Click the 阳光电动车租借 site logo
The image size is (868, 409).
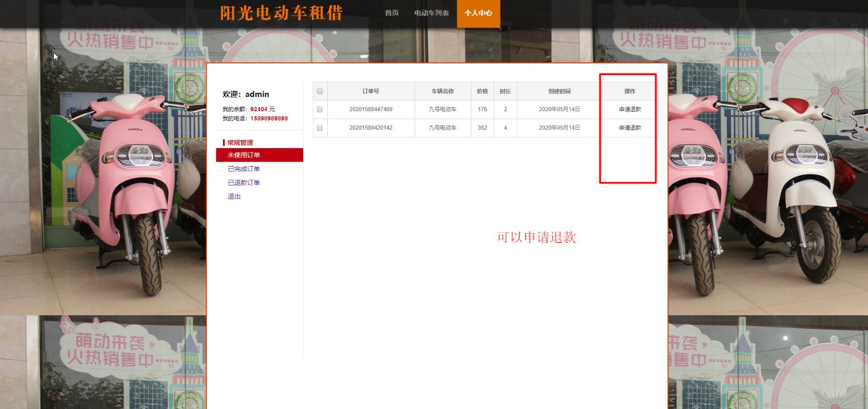click(x=281, y=13)
